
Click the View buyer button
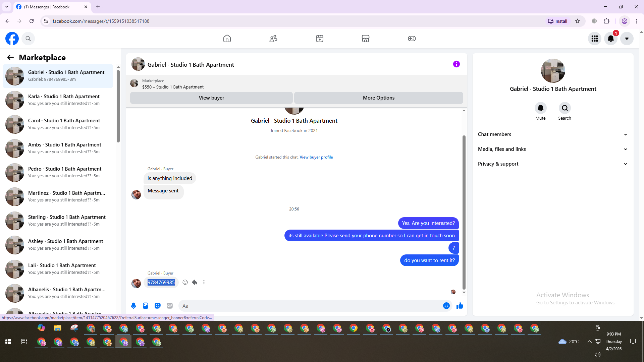pyautogui.click(x=211, y=98)
